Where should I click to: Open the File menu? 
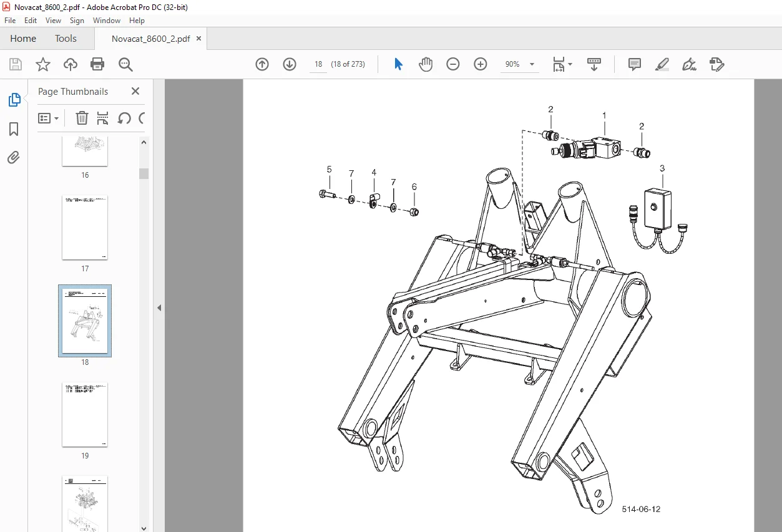tap(10, 21)
